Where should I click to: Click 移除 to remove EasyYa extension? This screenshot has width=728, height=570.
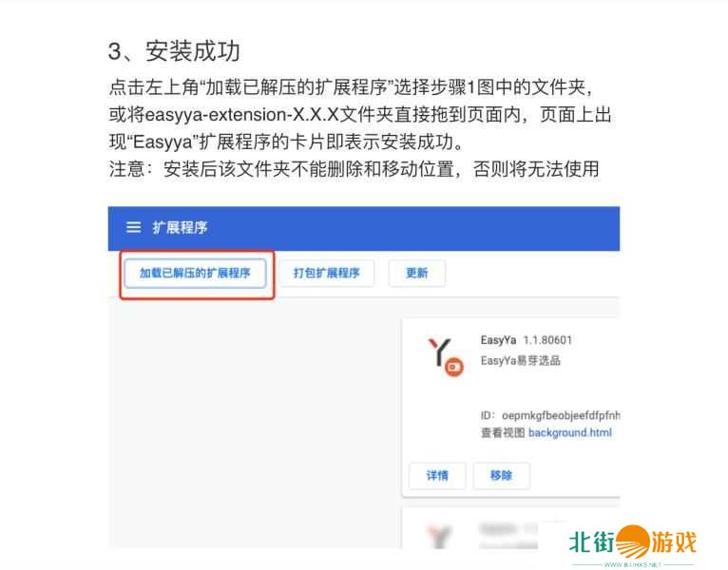pyautogui.click(x=502, y=475)
